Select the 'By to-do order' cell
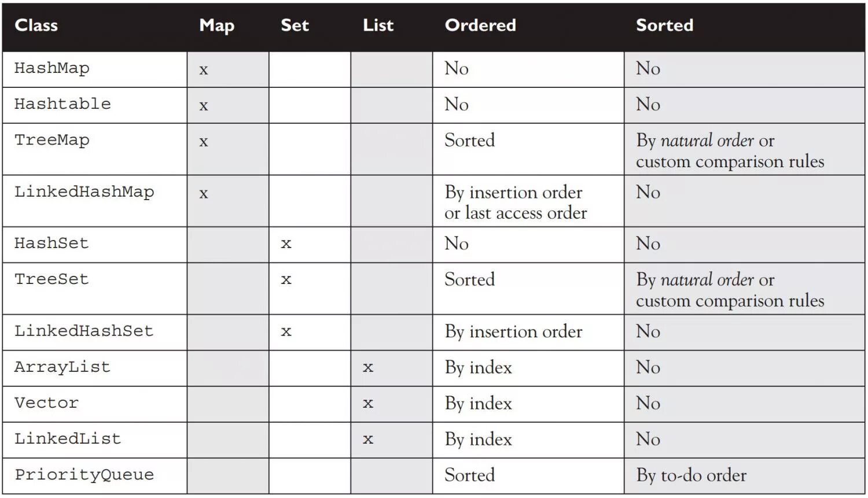Image resolution: width=868 pixels, height=498 pixels. tap(691, 475)
